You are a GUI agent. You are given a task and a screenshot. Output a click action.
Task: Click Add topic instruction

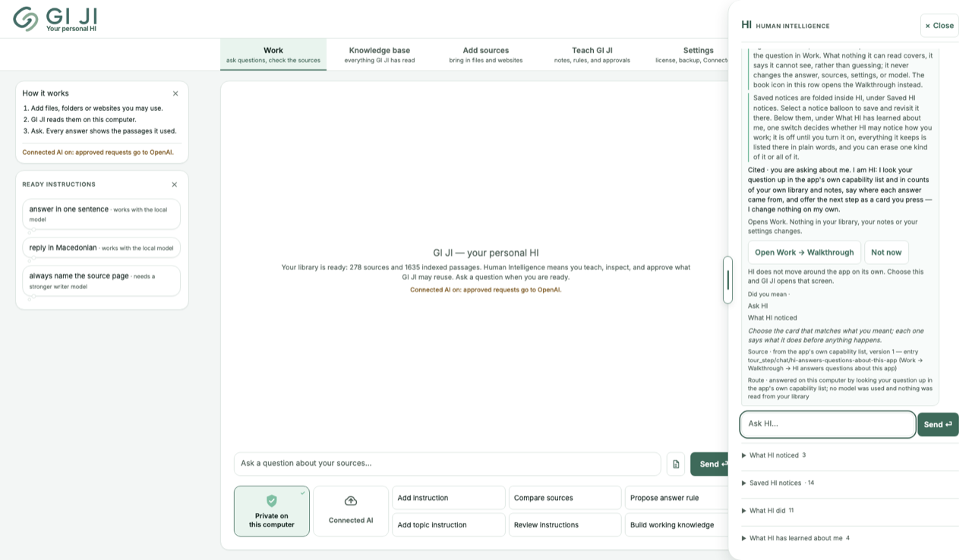(x=448, y=525)
